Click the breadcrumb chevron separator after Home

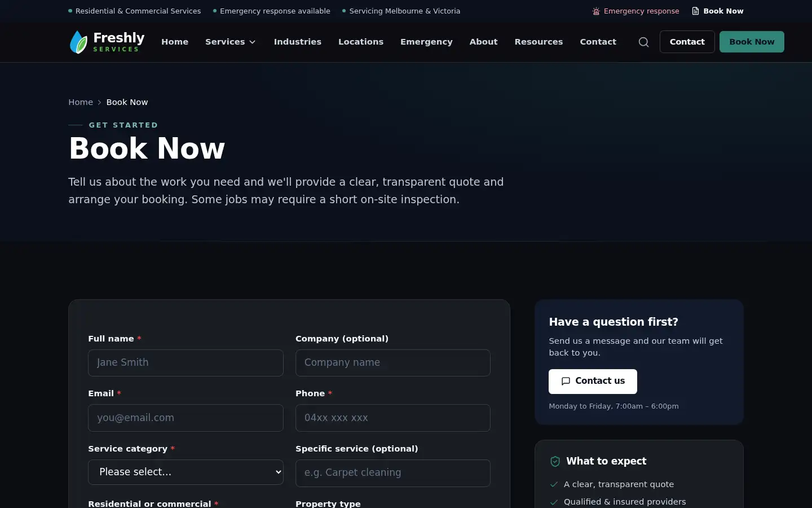click(x=99, y=102)
